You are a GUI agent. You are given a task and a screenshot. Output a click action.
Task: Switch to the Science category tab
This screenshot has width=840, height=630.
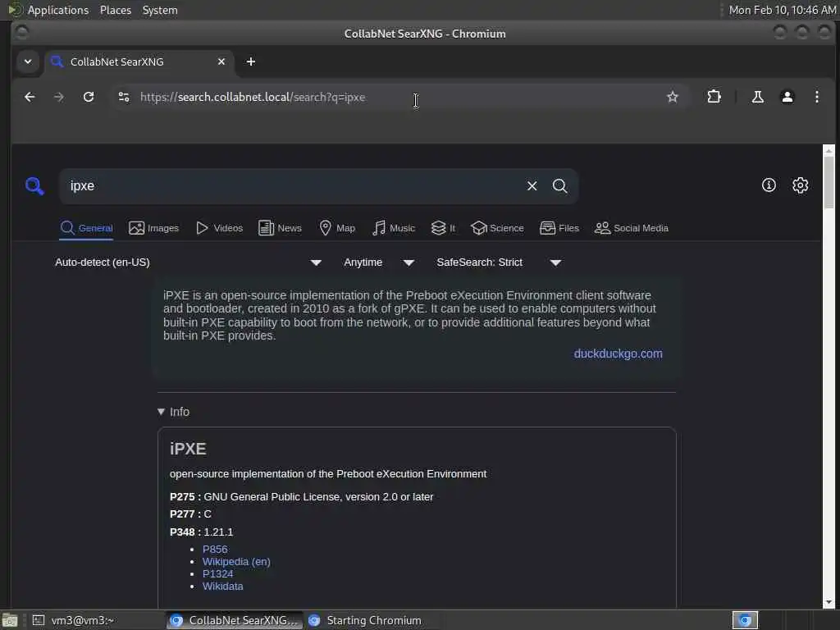tap(497, 228)
